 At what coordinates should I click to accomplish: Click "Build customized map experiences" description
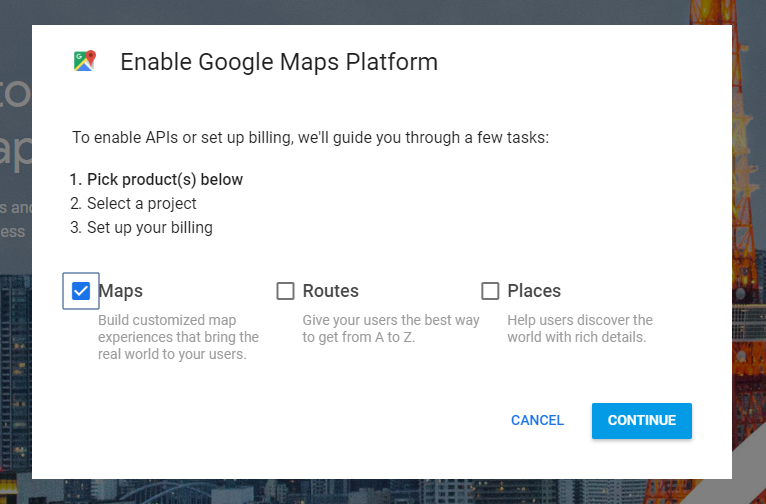(178, 337)
